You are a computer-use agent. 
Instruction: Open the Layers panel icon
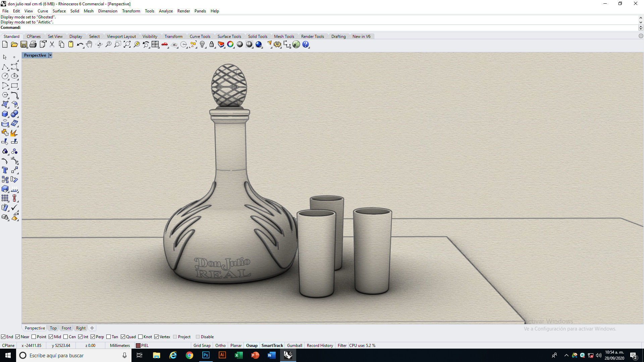pos(221,44)
